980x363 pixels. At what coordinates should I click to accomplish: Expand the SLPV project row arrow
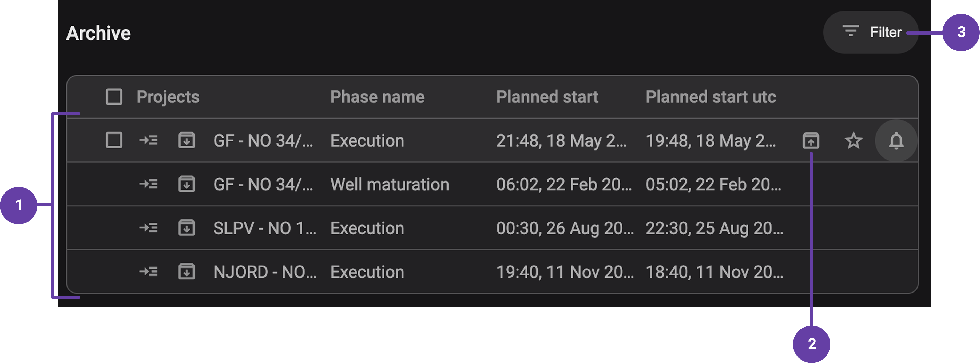coord(148,228)
